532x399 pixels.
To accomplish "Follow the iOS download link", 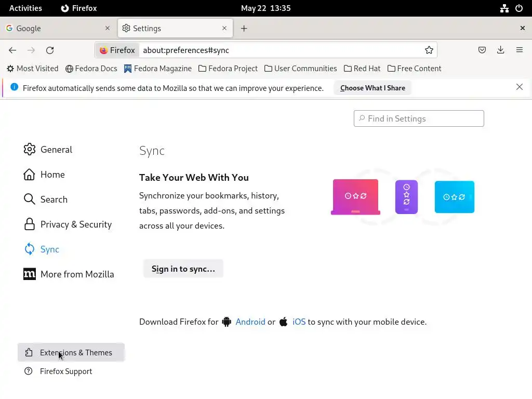I will pos(299,322).
